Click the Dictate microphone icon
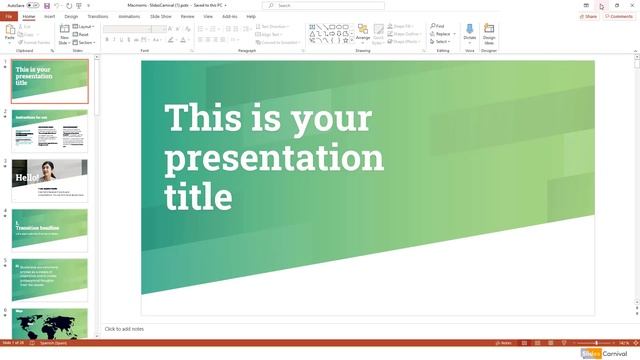This screenshot has height=360, width=640. tap(470, 29)
